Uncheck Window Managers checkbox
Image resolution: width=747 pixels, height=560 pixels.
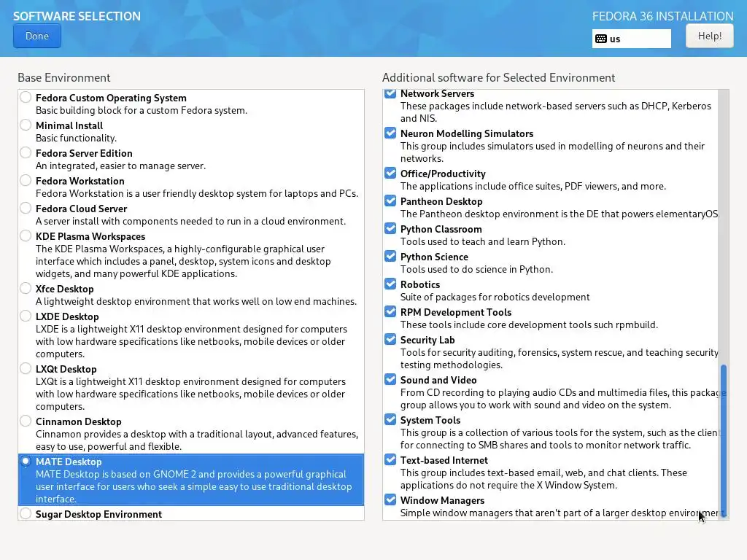coord(390,499)
